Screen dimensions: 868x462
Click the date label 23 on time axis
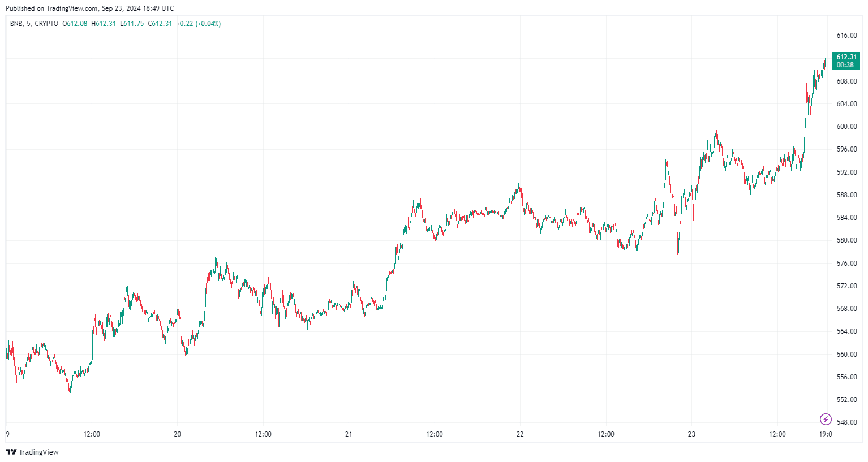[x=691, y=434]
